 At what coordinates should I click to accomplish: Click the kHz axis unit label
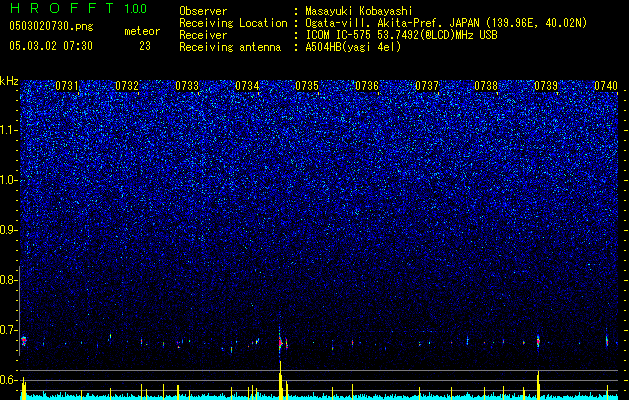click(x=9, y=81)
